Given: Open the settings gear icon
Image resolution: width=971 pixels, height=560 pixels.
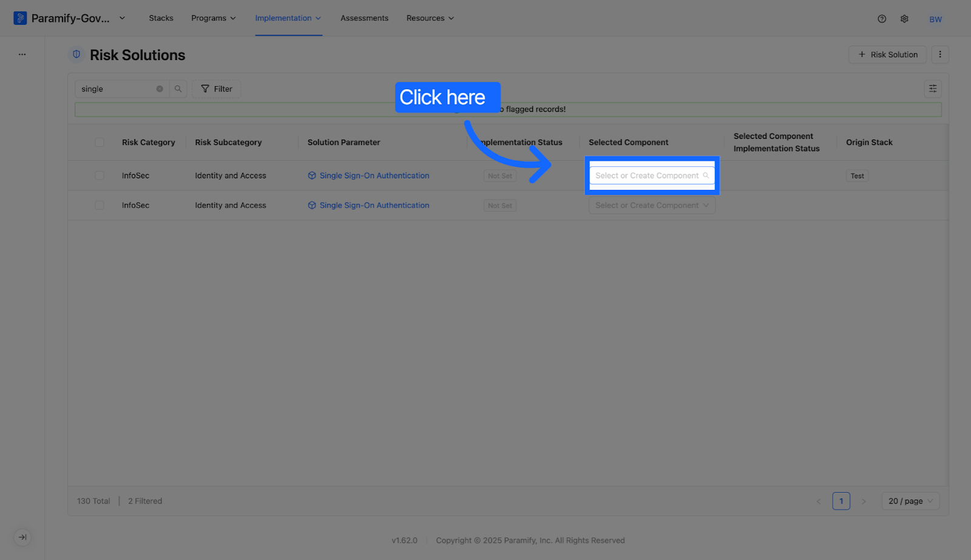Looking at the screenshot, I should 904,19.
